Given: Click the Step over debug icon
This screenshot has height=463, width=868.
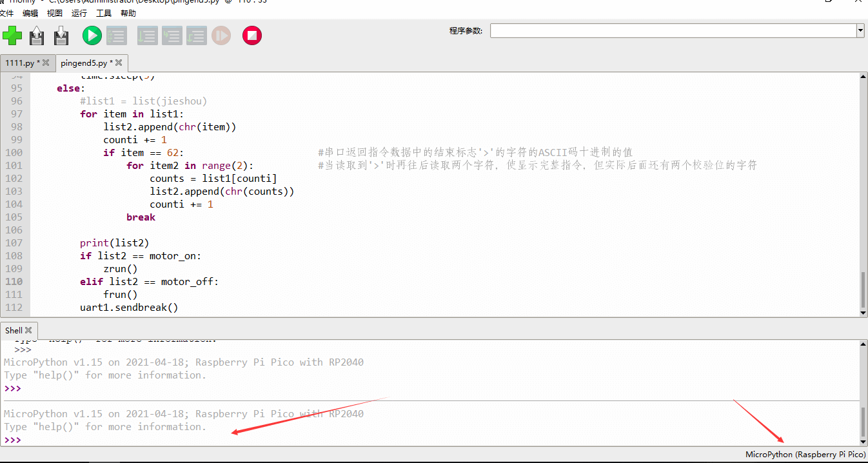Looking at the screenshot, I should tap(148, 35).
